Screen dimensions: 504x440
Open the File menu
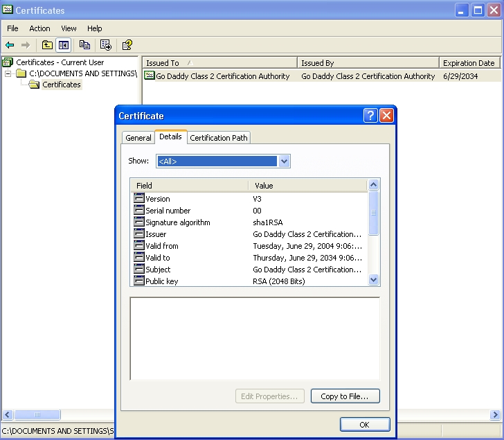(x=12, y=28)
